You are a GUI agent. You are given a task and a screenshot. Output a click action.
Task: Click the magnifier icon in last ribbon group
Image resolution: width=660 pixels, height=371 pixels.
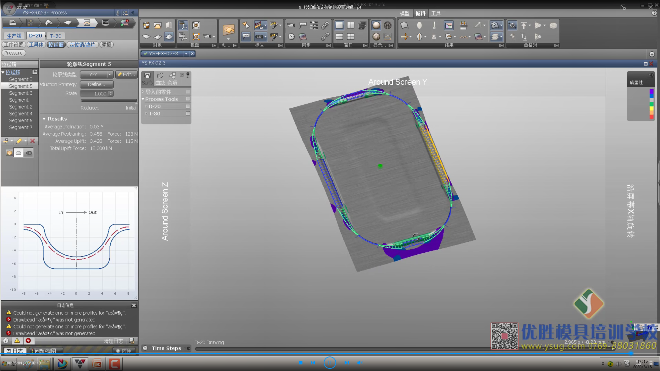[512, 25]
